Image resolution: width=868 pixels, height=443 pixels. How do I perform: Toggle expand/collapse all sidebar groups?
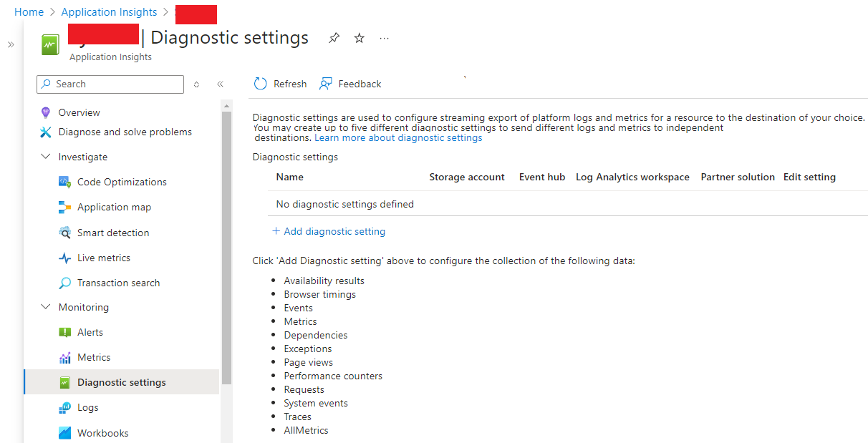coord(197,84)
